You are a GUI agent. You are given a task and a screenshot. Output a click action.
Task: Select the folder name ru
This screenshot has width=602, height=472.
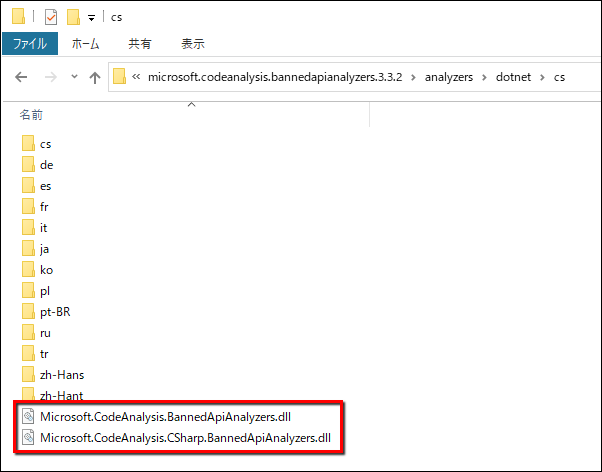(45, 333)
